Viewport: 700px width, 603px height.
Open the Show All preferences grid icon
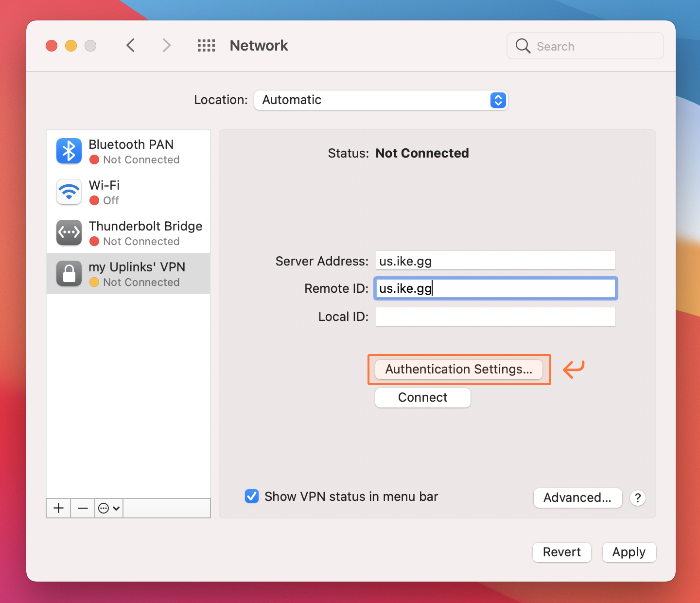pyautogui.click(x=206, y=45)
